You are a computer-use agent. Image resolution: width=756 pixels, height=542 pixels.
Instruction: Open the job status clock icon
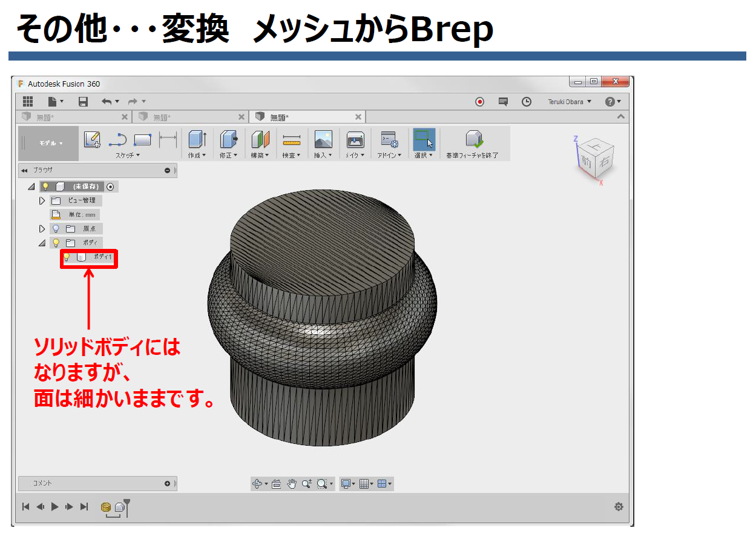coord(527,102)
